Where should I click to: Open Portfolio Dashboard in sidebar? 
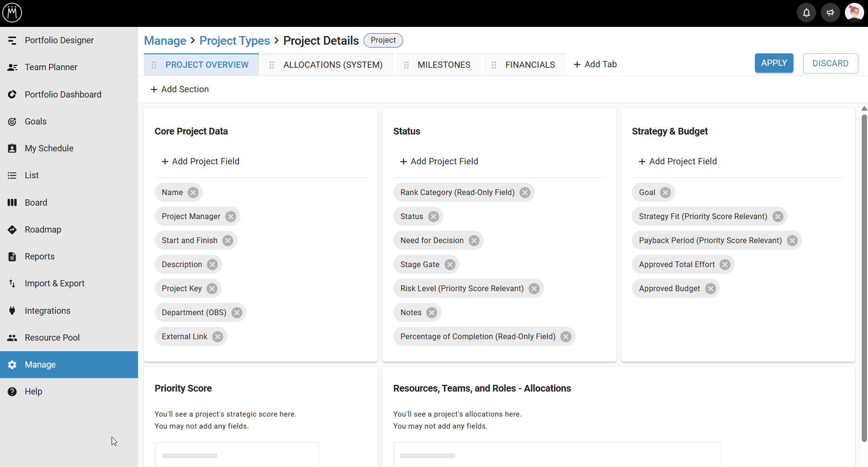coord(69,95)
